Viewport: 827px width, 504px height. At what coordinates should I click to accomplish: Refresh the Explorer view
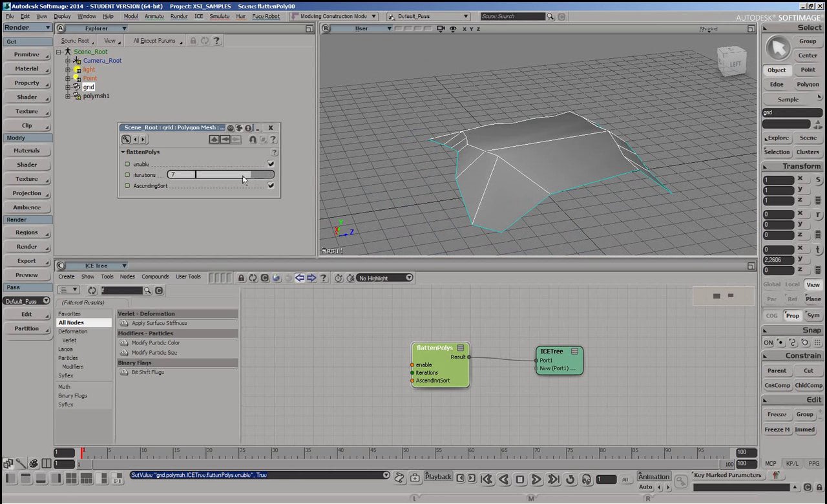(x=205, y=41)
